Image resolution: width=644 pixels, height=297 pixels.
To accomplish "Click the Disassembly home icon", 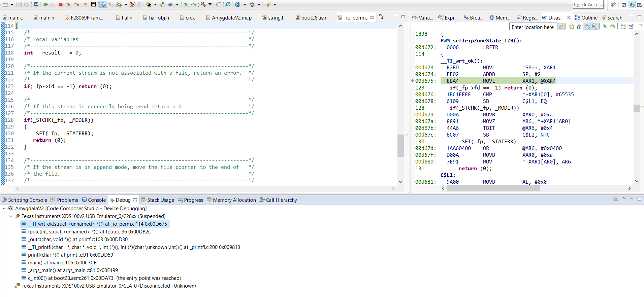I will coord(579,27).
